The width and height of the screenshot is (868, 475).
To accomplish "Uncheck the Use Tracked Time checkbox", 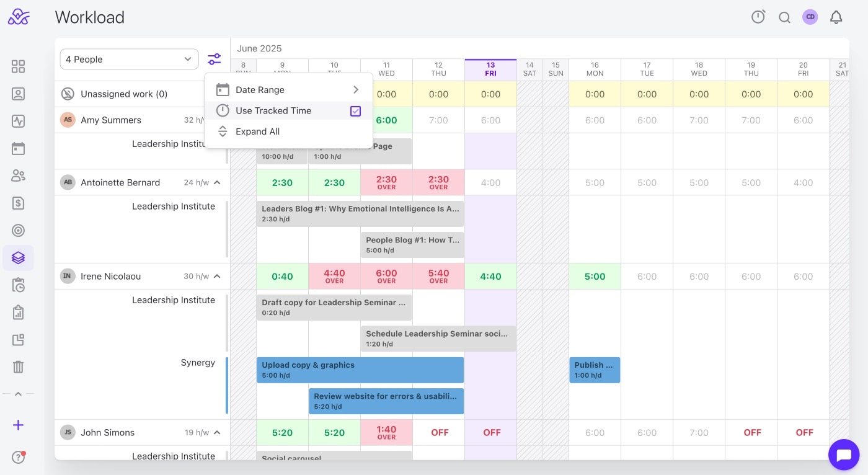I will pos(355,111).
